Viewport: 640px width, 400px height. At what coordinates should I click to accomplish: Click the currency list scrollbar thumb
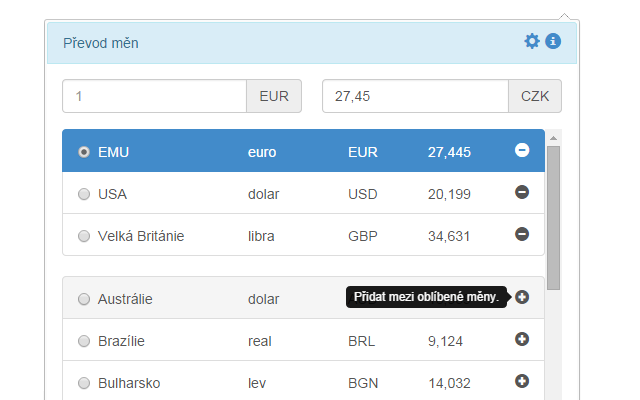(553, 218)
